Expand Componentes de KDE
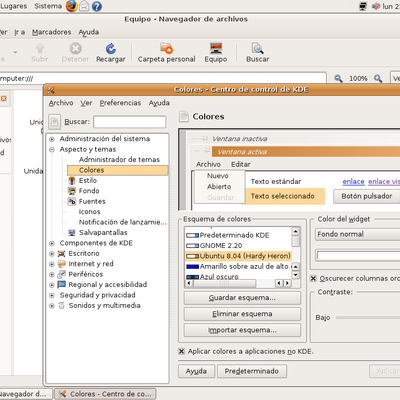 [52, 243]
